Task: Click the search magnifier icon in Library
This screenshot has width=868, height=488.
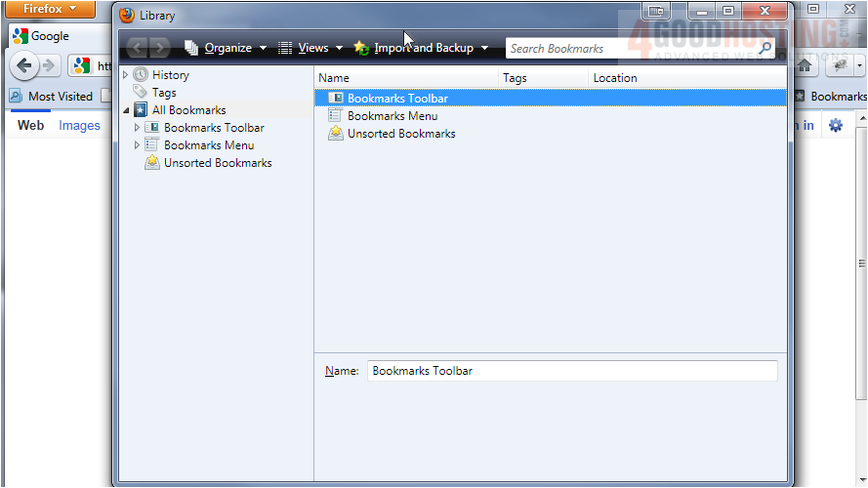Action: click(x=765, y=48)
